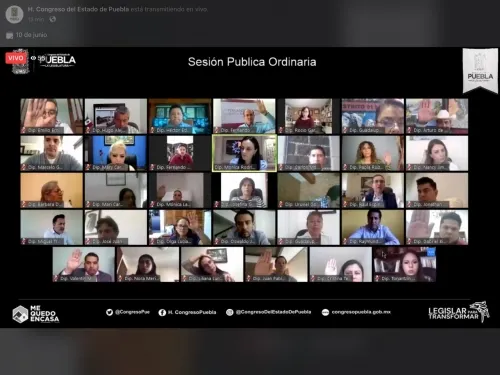500x375 pixels.
Task: Click the Twitter bird icon
Action: click(109, 312)
